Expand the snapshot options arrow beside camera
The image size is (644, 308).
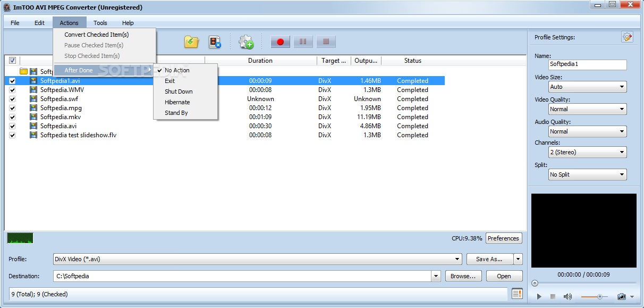(x=632, y=297)
